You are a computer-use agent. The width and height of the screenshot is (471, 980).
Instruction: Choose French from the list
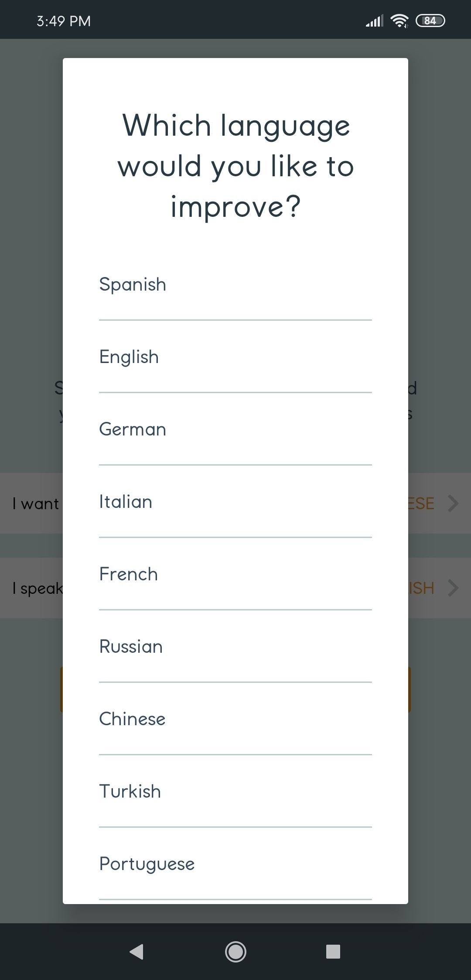coord(235,574)
